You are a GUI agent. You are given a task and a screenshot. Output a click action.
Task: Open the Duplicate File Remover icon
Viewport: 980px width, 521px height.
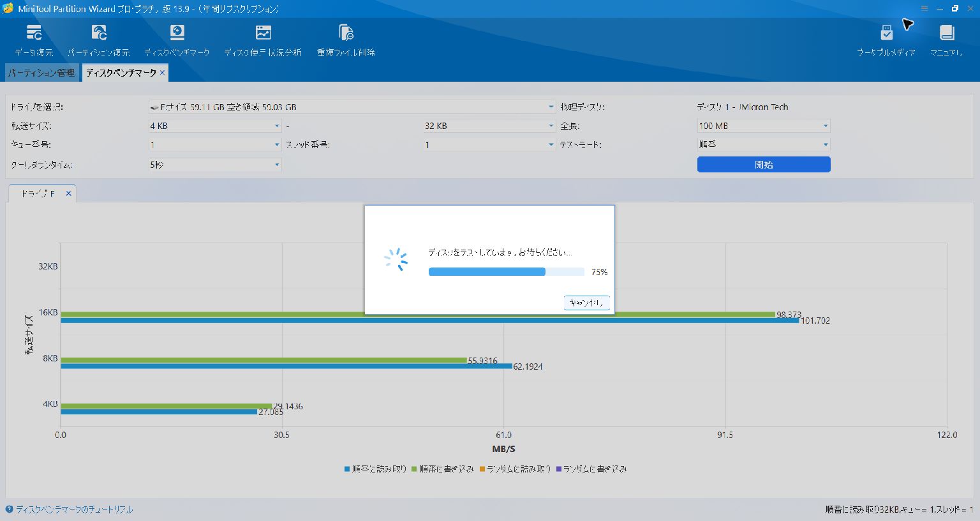346,33
